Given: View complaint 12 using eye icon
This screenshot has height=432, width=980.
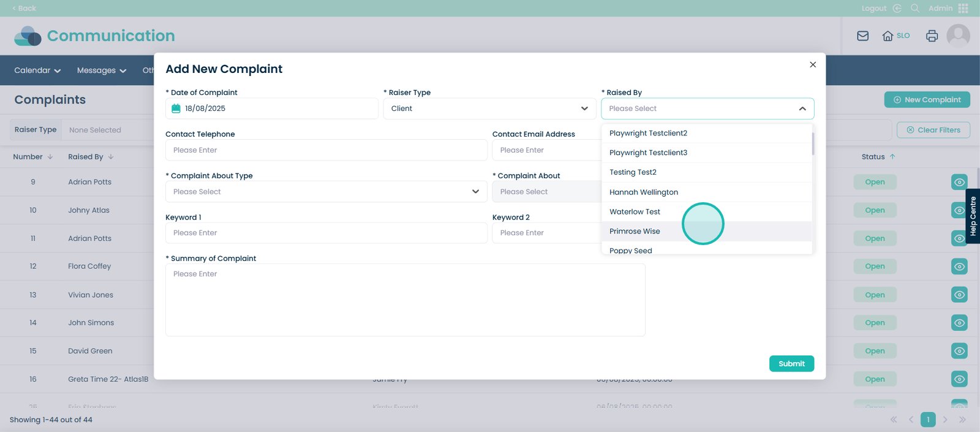Looking at the screenshot, I should (959, 267).
